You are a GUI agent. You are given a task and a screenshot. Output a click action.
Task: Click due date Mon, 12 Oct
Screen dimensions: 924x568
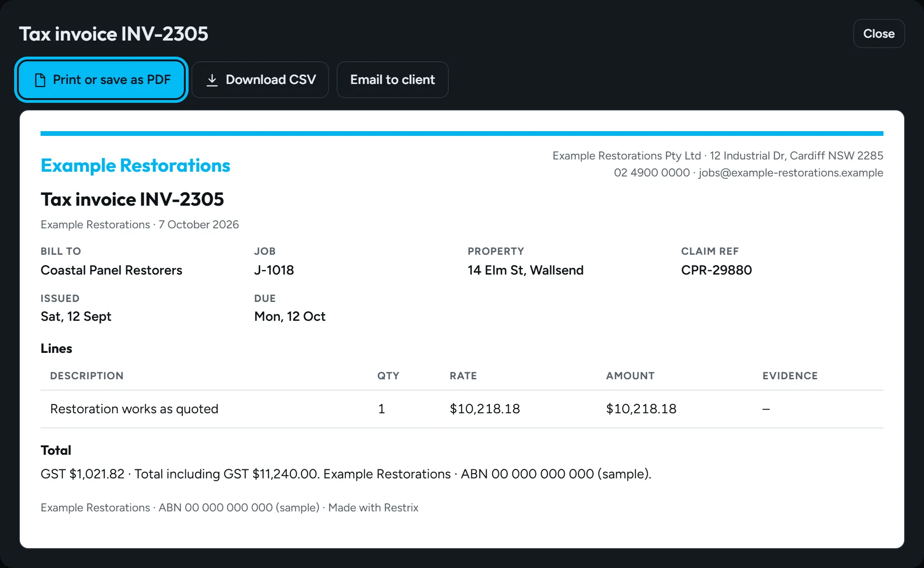[290, 317]
